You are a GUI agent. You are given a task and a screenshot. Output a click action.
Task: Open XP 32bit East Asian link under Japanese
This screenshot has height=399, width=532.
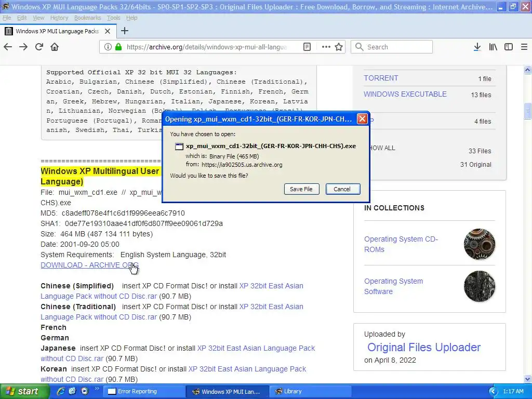256,348
